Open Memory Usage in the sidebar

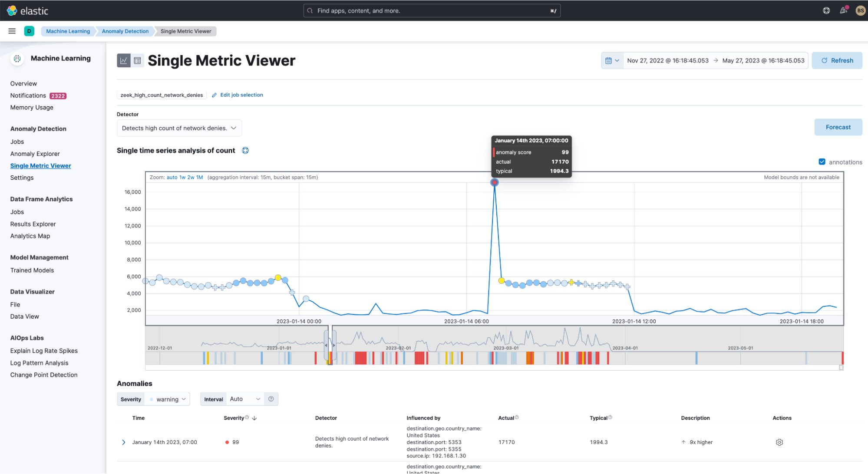tap(32, 108)
